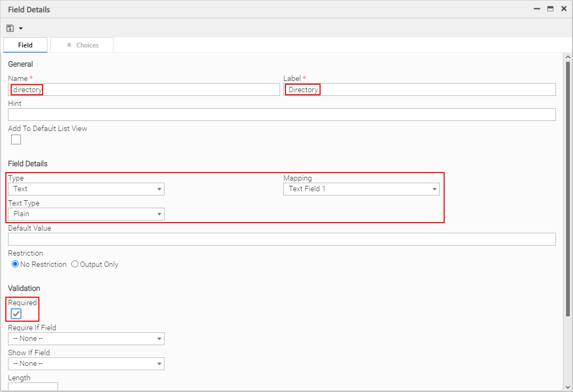
Task: Minimize the Field Details window
Action: pos(536,9)
